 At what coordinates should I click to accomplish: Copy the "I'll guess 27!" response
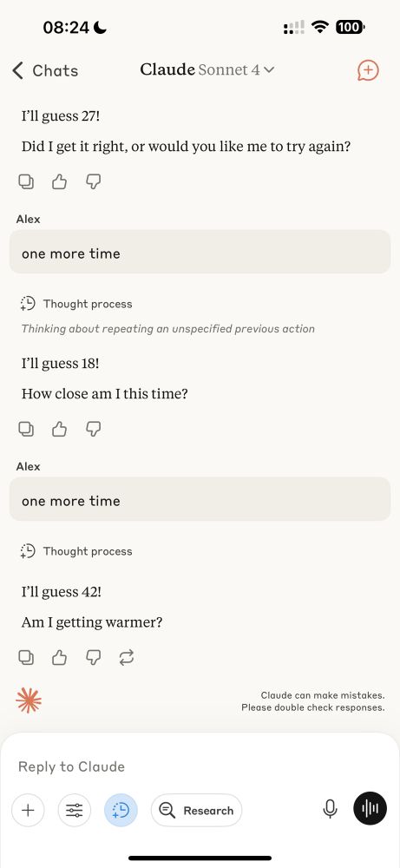point(26,181)
